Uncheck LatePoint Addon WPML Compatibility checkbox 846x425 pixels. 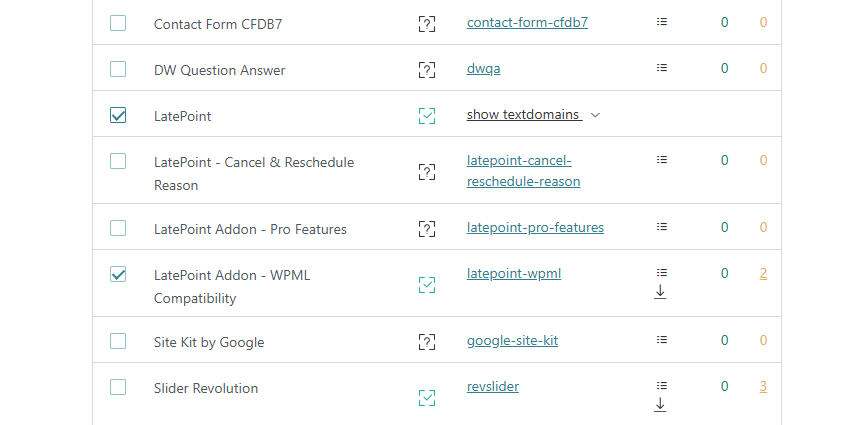coord(118,274)
